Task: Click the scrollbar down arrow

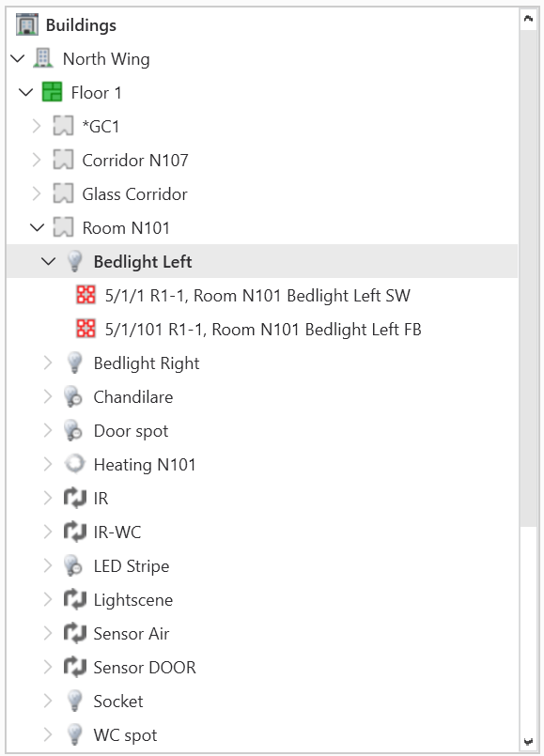Action: click(x=529, y=742)
